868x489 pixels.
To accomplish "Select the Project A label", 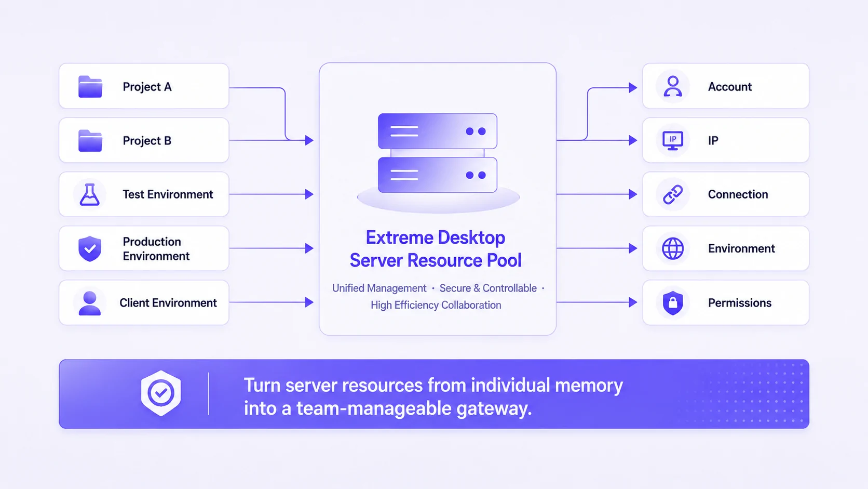I will coord(147,87).
